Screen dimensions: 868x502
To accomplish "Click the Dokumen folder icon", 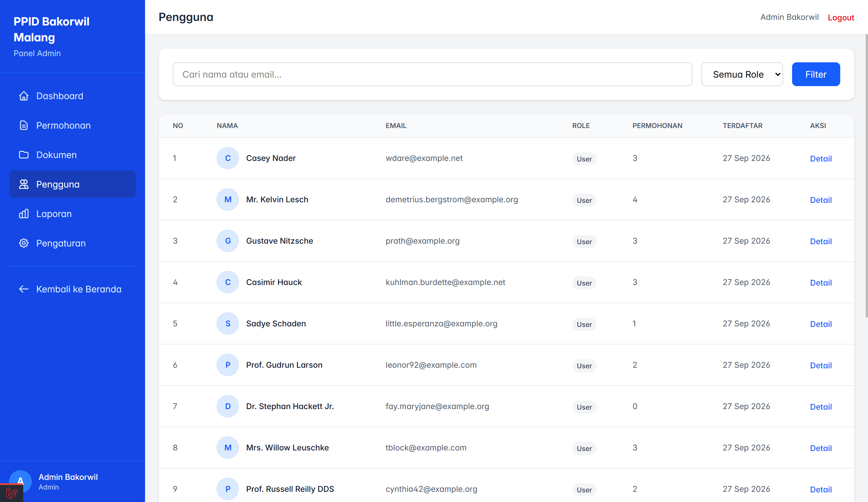I will pyautogui.click(x=24, y=155).
